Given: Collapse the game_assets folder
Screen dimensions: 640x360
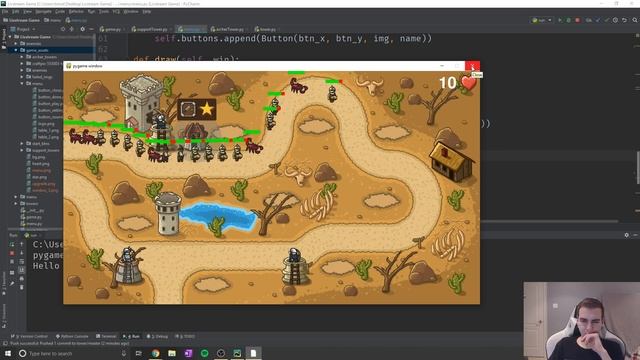Looking at the screenshot, I should (16, 50).
